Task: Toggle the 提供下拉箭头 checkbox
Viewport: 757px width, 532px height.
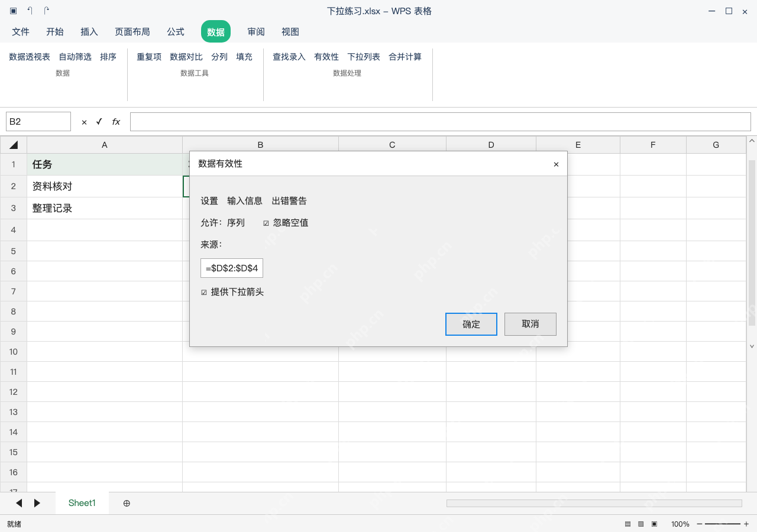Action: (x=204, y=292)
